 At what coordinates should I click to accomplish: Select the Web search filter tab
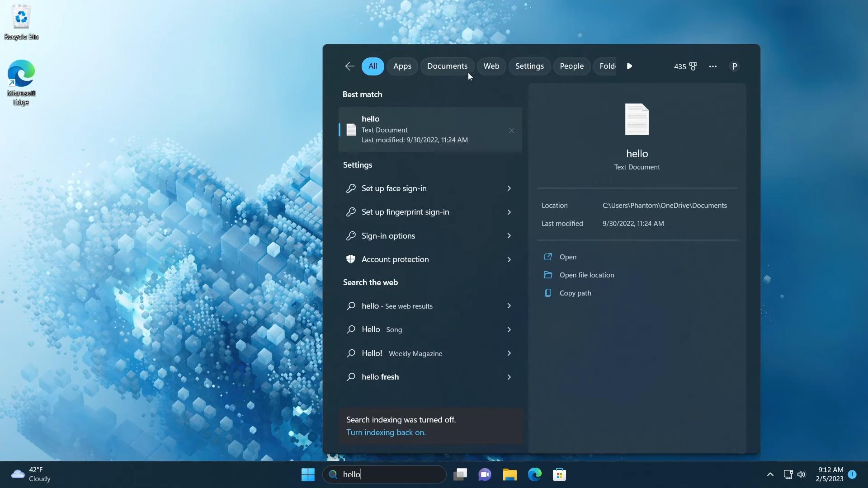491,66
